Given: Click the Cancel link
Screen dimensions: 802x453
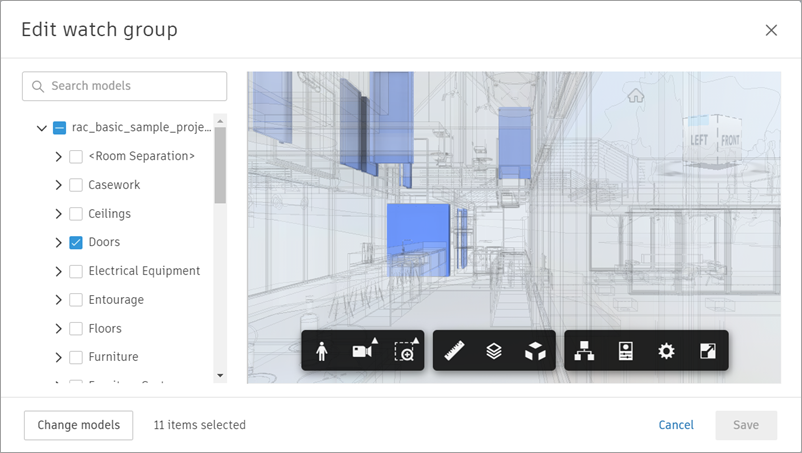Looking at the screenshot, I should coord(676,425).
